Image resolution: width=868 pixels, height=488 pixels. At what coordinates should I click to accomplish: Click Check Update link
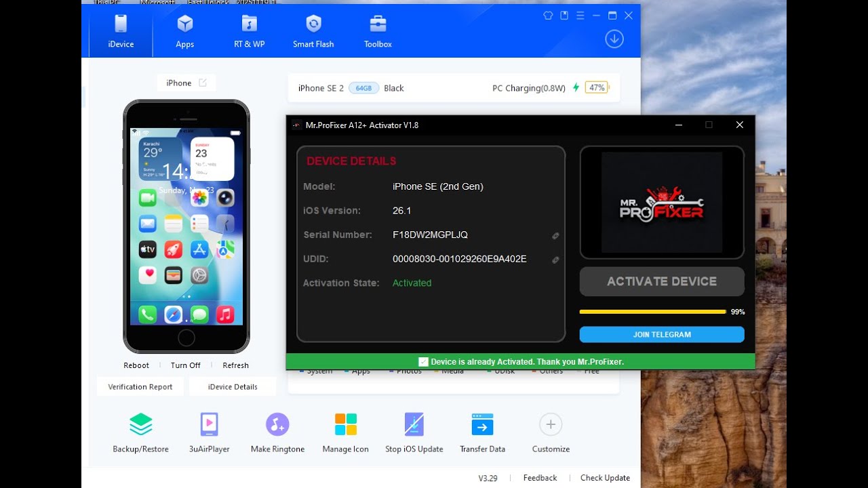click(x=605, y=478)
